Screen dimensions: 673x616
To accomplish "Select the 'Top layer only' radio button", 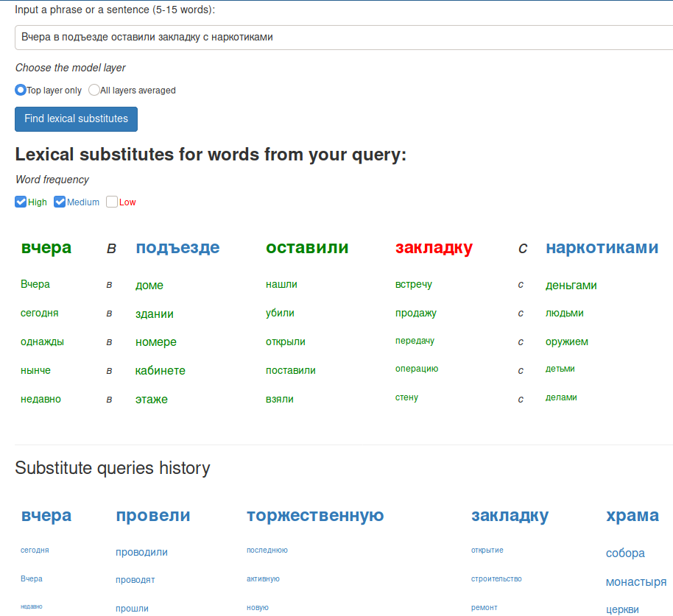I will point(20,90).
